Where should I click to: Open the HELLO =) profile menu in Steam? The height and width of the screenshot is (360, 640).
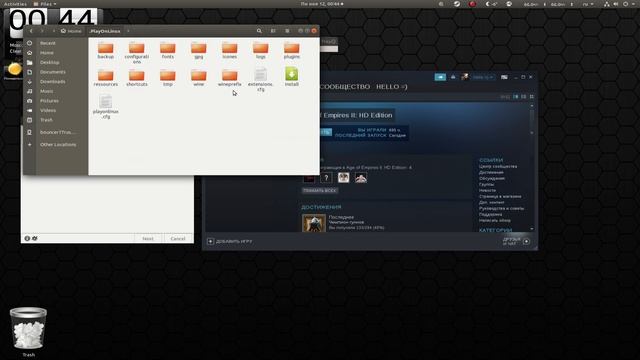tap(391, 87)
